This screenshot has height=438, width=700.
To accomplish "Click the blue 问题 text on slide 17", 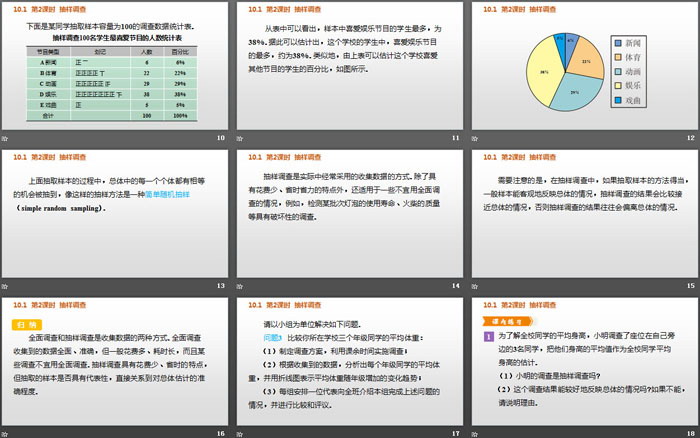I will (271, 339).
